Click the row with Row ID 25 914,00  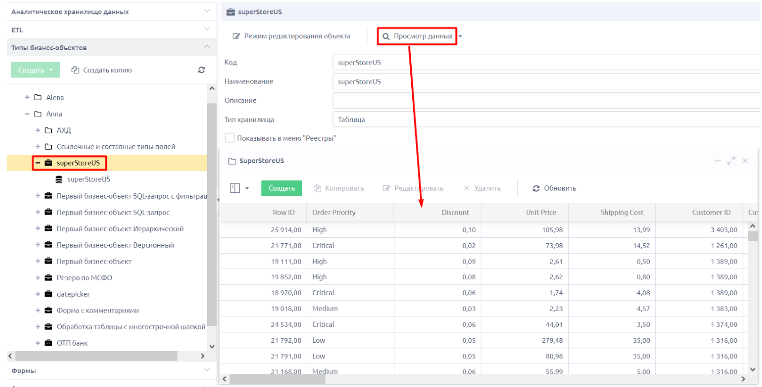(484, 229)
